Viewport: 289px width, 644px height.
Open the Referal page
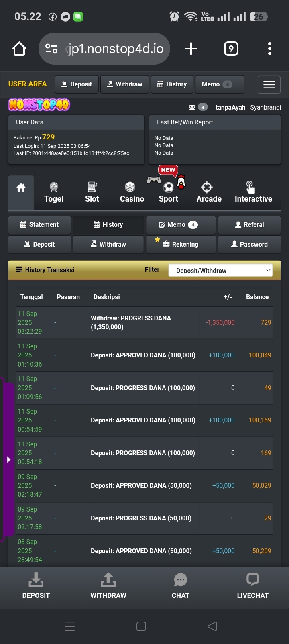249,225
